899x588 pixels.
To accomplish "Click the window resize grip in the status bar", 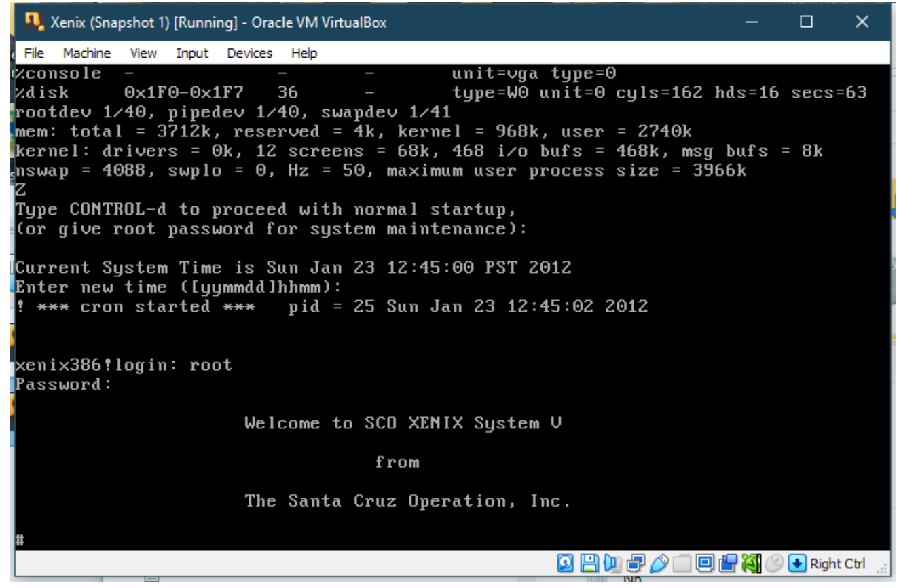I will coord(883,569).
